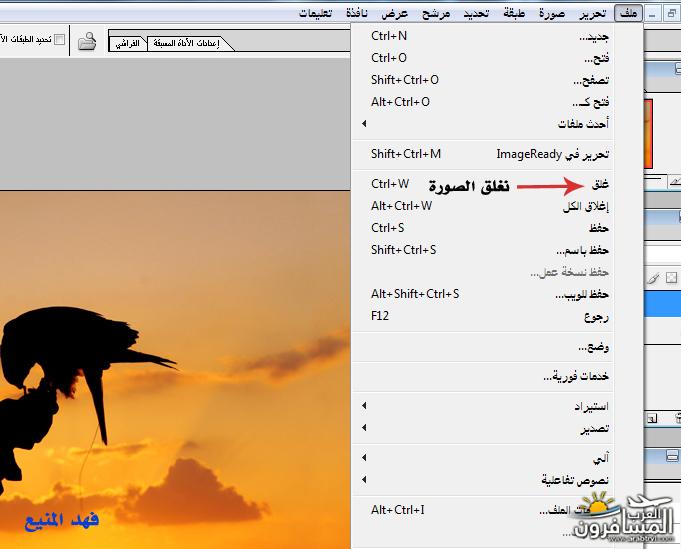
Task: Choose فتح... with shortcut Ctrl+O
Action: 483,58
